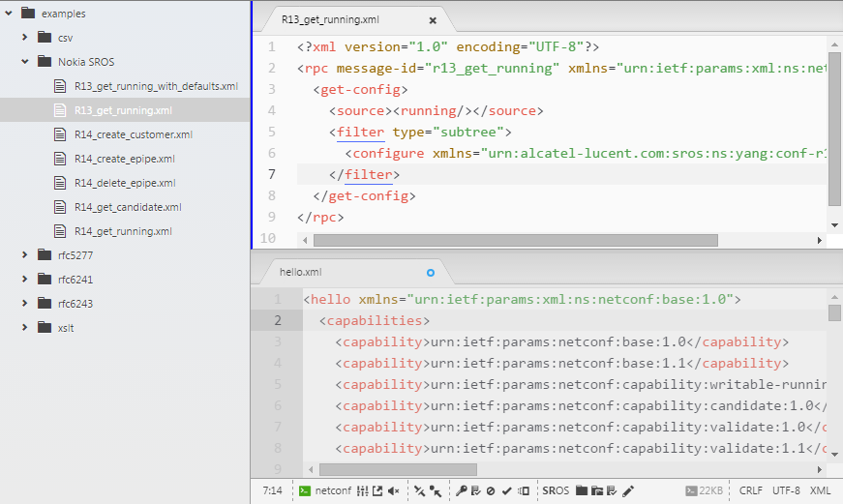Select R13_get_running.xml in the tree

click(125, 110)
